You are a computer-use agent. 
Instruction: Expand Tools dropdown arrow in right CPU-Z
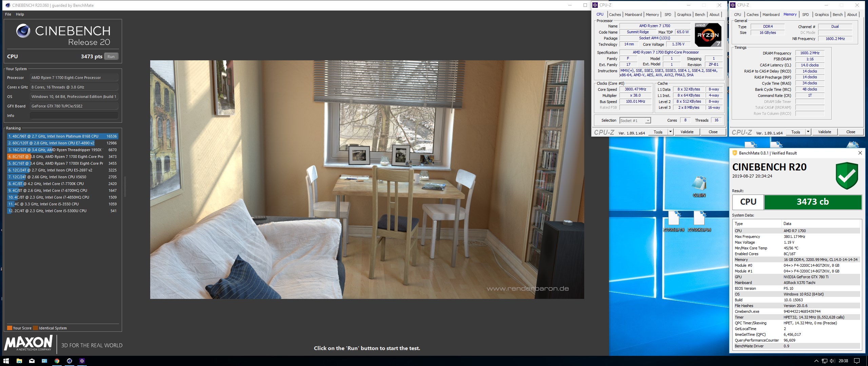pyautogui.click(x=808, y=132)
